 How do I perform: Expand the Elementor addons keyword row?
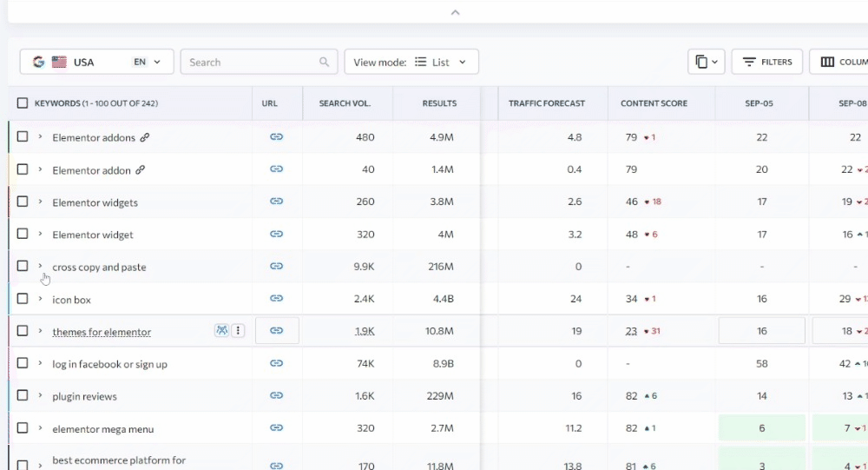pos(40,136)
